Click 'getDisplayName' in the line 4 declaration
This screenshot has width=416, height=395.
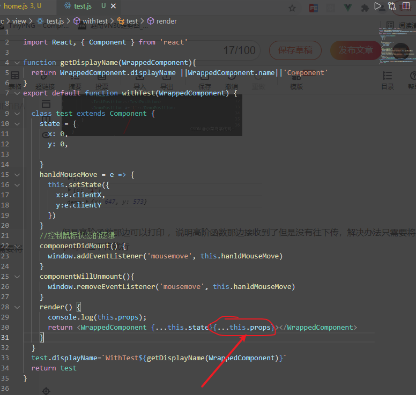tap(89, 63)
